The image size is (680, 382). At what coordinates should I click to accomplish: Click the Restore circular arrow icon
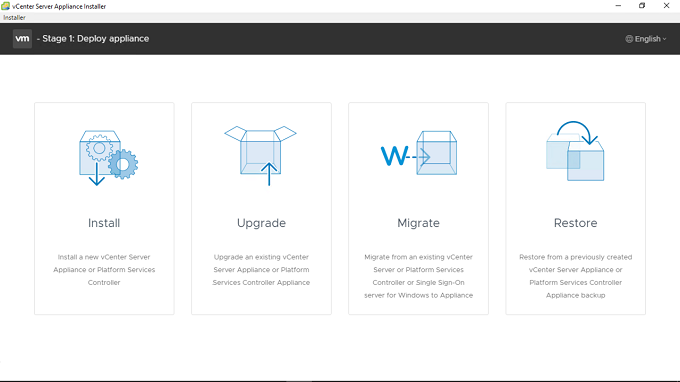(x=575, y=150)
